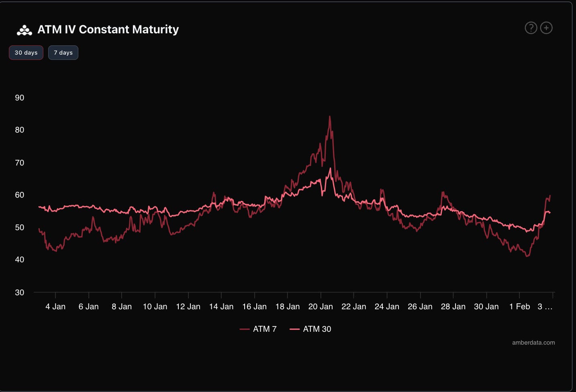This screenshot has height=392, width=576.
Task: Click the '28 Jan' x-axis label
Action: [x=453, y=306]
